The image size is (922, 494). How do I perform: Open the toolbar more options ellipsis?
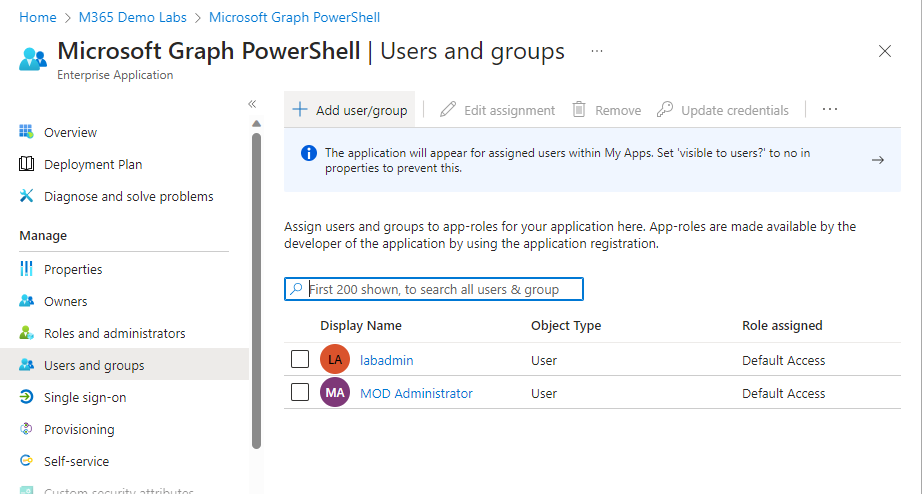pos(829,110)
